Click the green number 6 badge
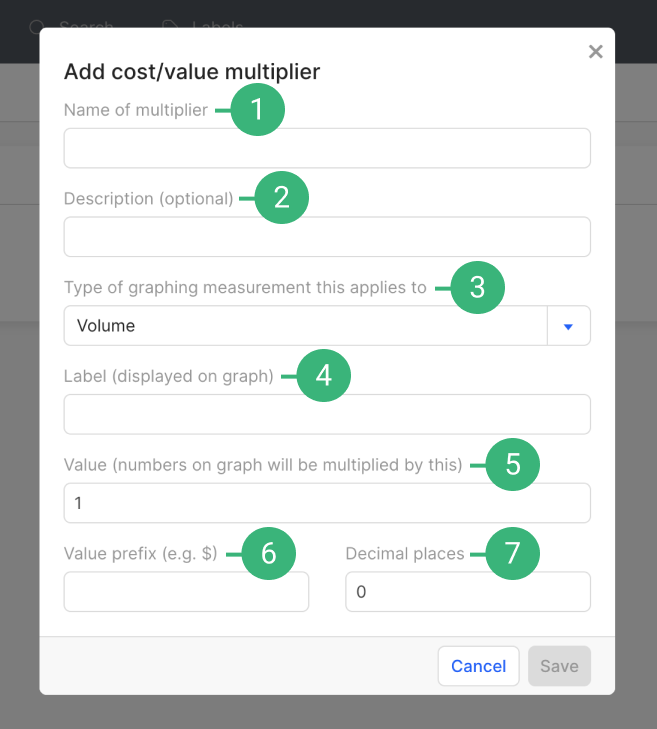Screen dimensions: 657x729 click(x=268, y=553)
